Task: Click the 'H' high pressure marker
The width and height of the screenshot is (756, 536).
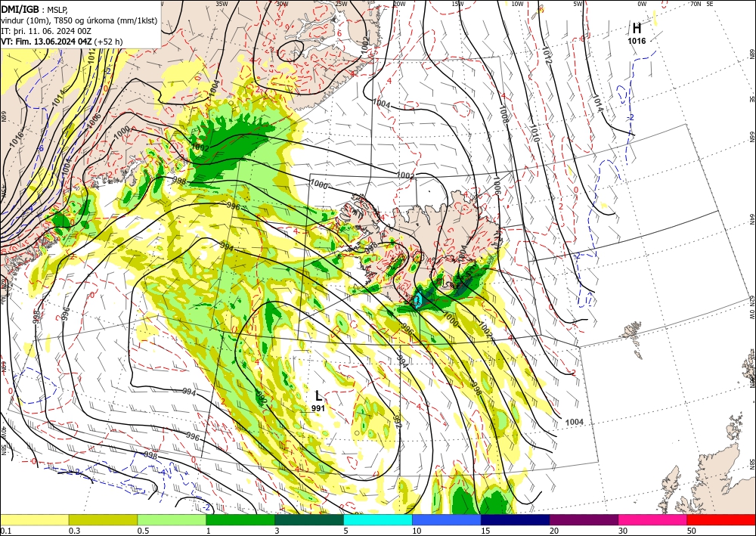Action: [x=637, y=29]
